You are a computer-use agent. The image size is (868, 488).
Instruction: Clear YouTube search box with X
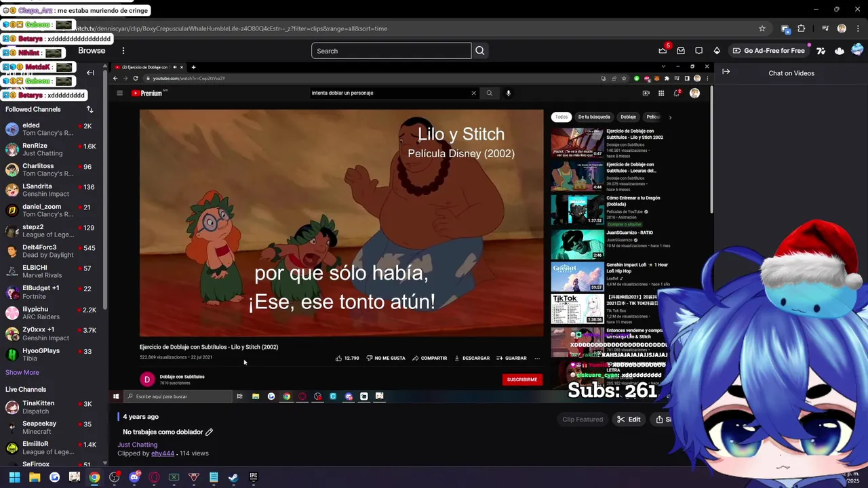point(473,93)
